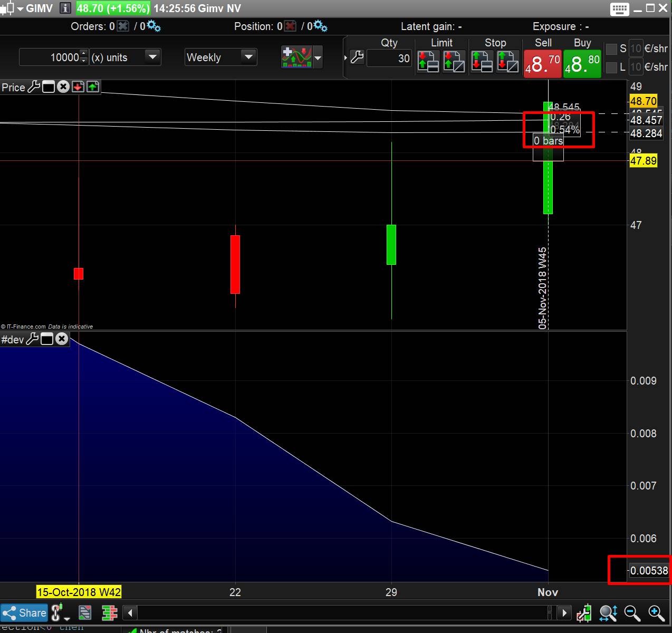This screenshot has width=672, height=633.
Task: Toggle the order book bars icon
Action: pos(110,613)
